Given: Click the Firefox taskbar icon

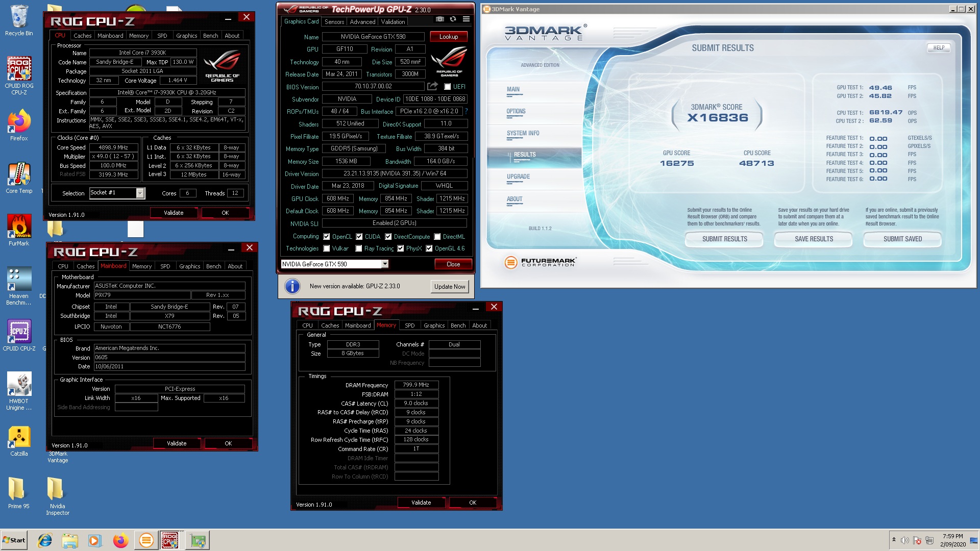Looking at the screenshot, I should point(120,540).
